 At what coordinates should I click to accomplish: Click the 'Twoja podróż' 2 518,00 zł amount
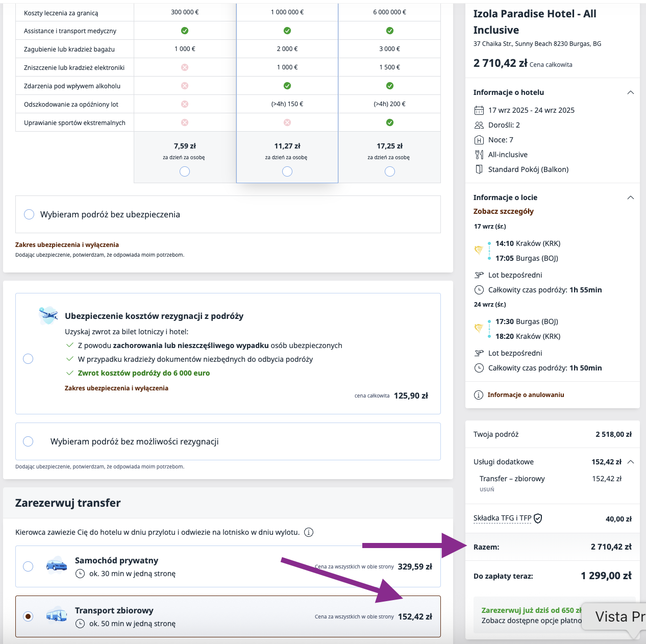[614, 434]
